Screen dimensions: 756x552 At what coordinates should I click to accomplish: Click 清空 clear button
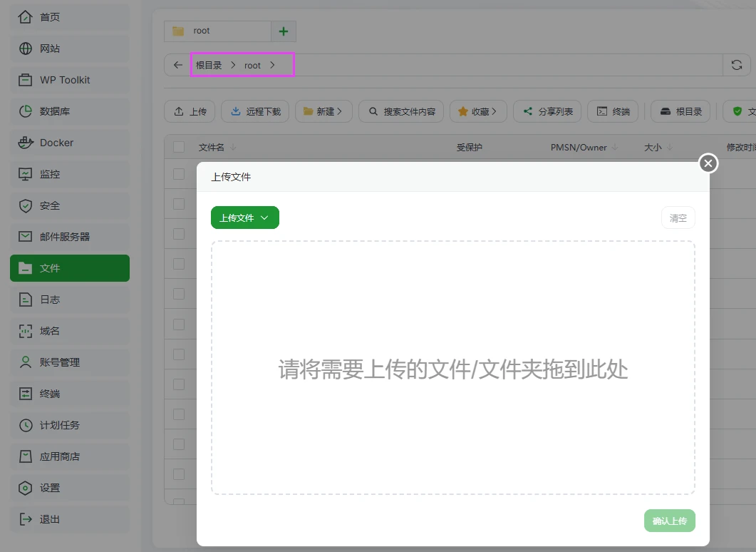[x=678, y=218]
